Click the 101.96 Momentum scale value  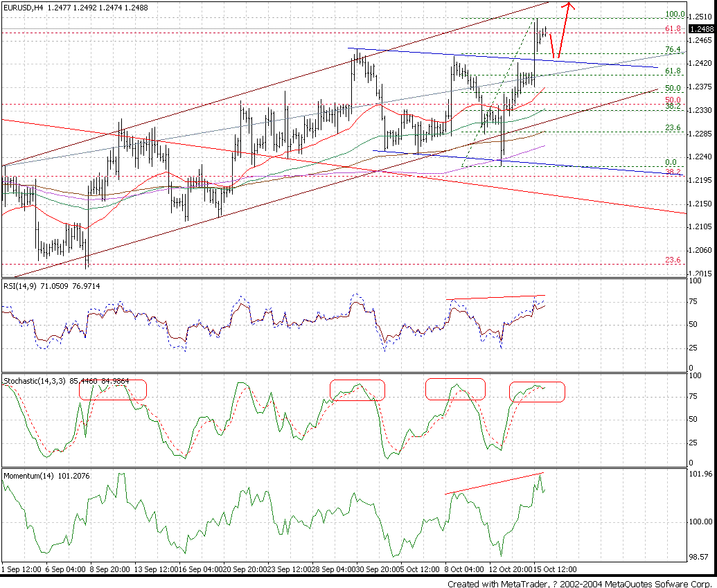[700, 474]
